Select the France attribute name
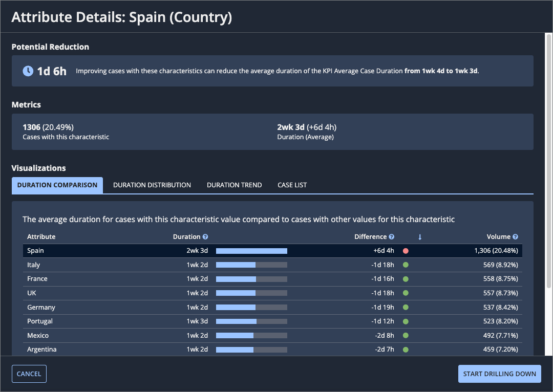Screen dimensions: 553x392 click(37, 278)
